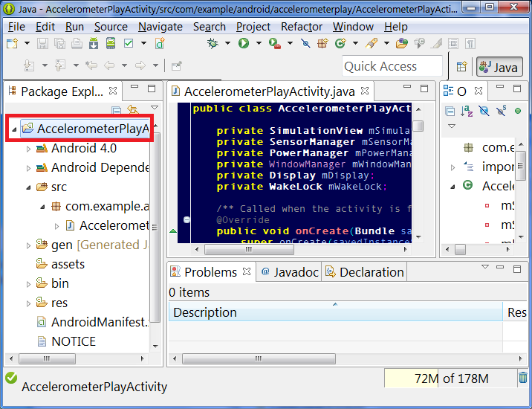
Task: Select the Java perspective button
Action: [x=499, y=67]
